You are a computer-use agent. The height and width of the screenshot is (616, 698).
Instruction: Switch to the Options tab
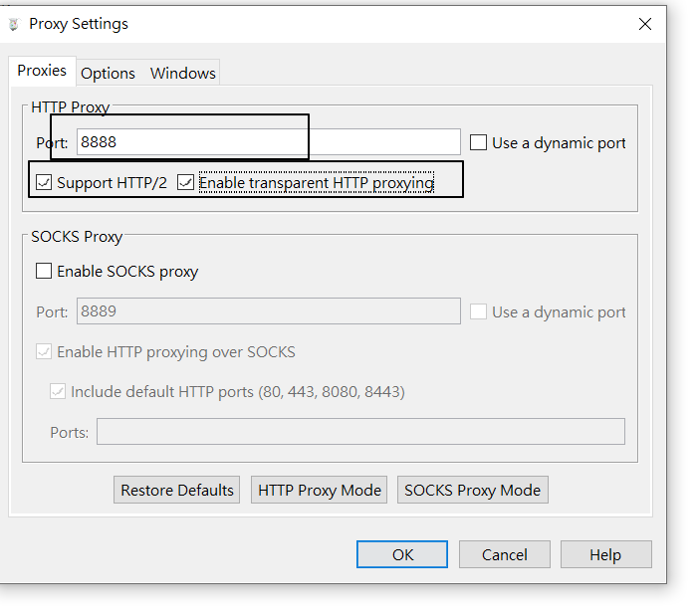click(x=108, y=73)
